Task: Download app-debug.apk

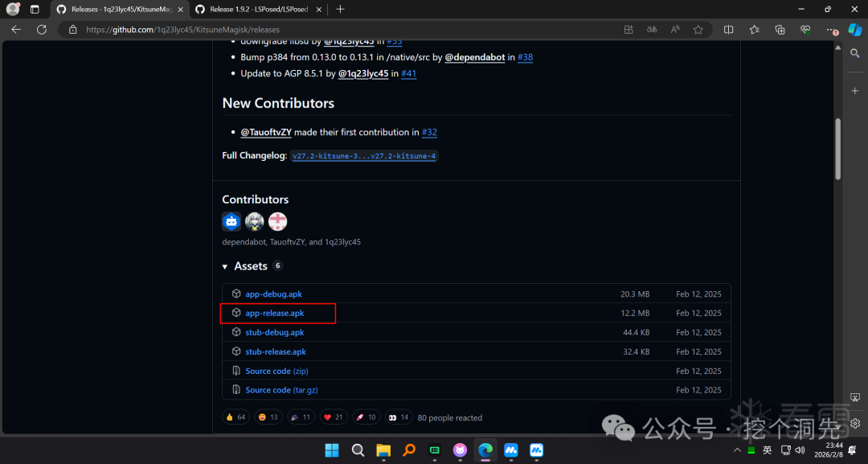Action: [x=273, y=294]
